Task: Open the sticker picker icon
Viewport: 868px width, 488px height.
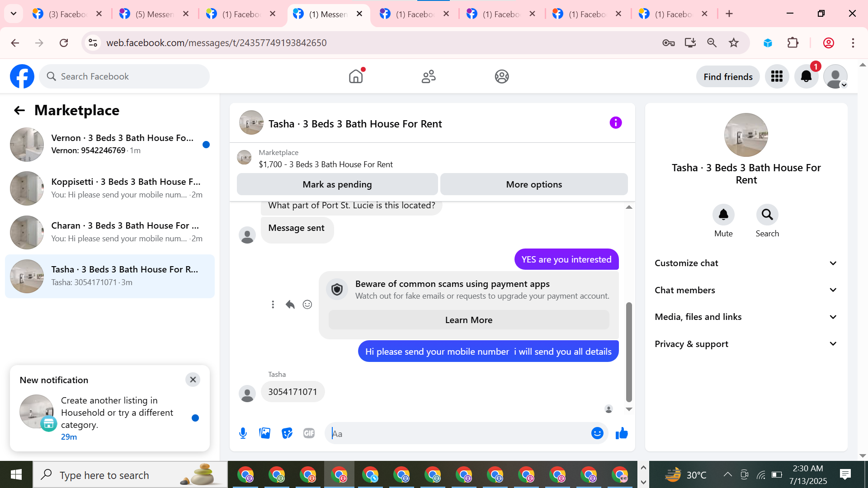Action: tap(287, 433)
